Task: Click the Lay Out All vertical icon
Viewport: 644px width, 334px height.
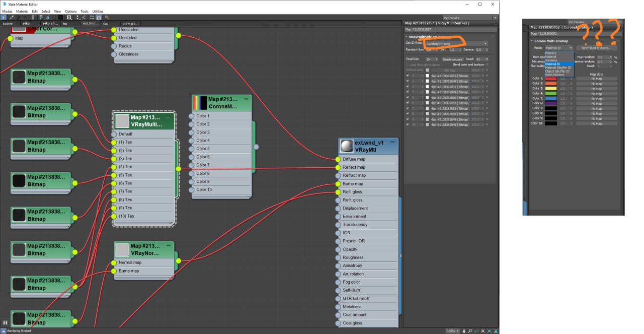Action: click(77, 17)
